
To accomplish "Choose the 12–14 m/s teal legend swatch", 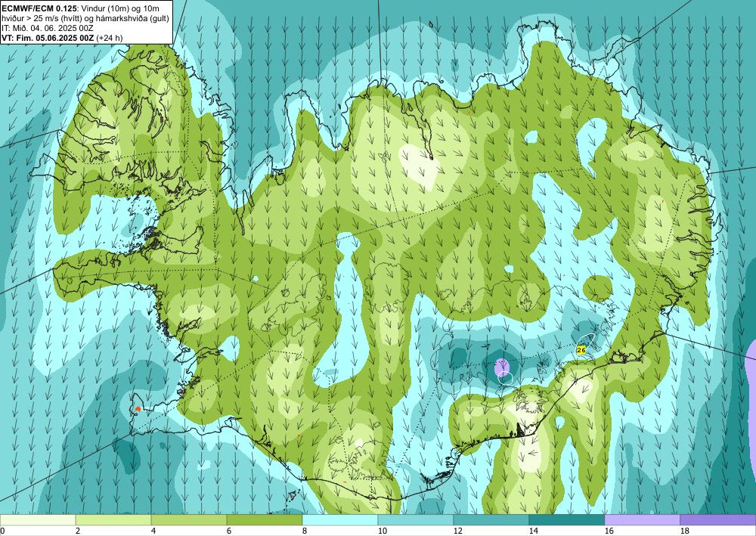I will (491, 519).
